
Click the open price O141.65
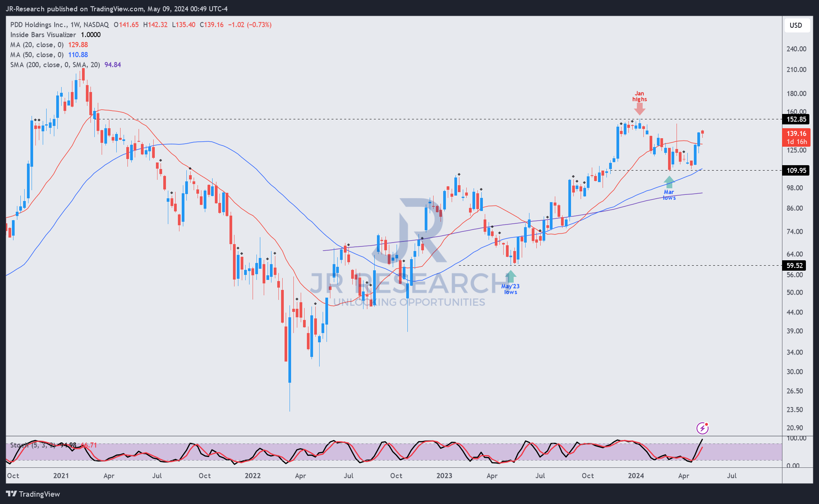[x=126, y=25]
